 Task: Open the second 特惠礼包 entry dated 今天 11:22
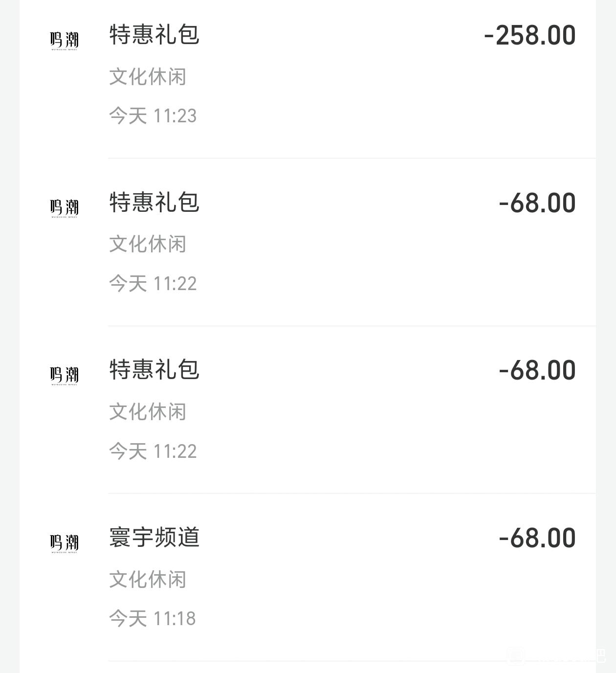click(x=154, y=370)
